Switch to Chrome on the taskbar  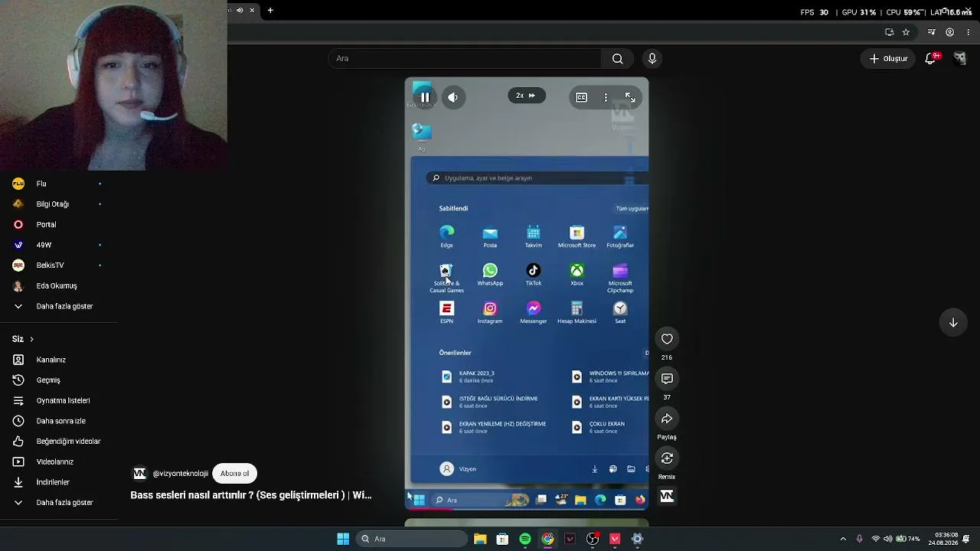(x=547, y=539)
